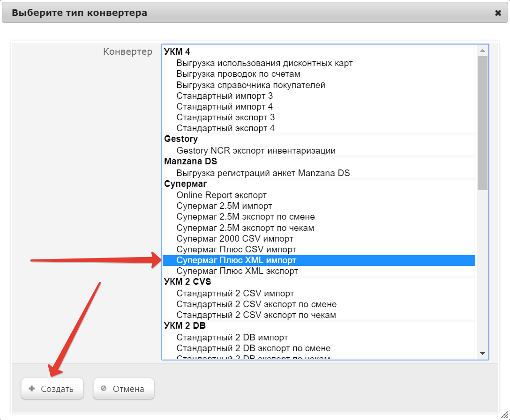
Task: Close the converter type dialog
Action: coord(498,13)
